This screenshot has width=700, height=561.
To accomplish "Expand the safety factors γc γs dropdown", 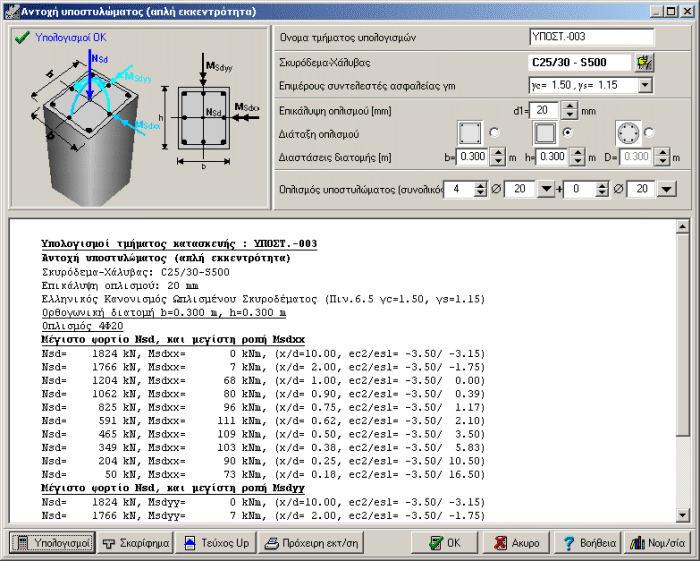I will [x=645, y=86].
